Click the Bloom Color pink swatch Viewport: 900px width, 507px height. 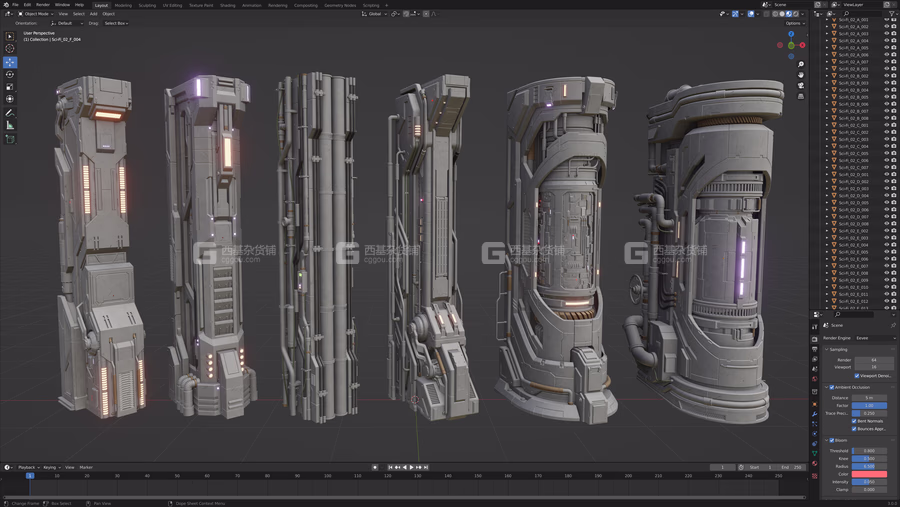tap(869, 474)
